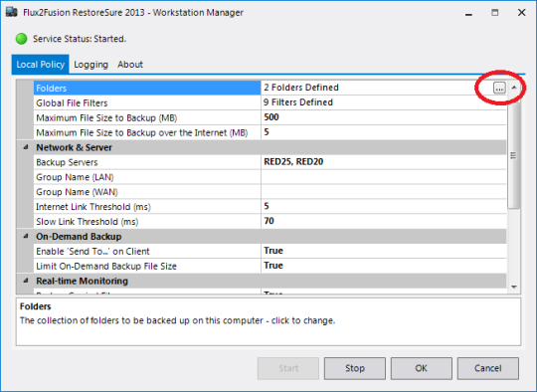Screen dimensions: 537x392
Task: Select Maximum File Size to Backup (MB) label
Action: [106, 117]
